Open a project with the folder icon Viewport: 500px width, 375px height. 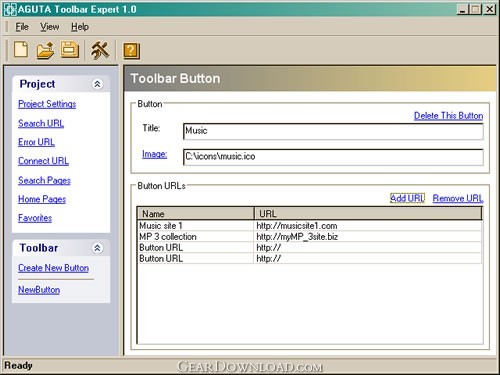point(45,50)
